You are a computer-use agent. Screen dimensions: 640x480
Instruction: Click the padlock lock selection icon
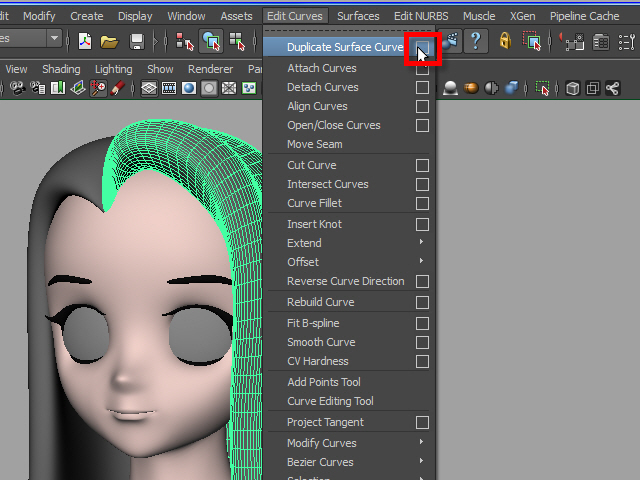click(x=505, y=40)
